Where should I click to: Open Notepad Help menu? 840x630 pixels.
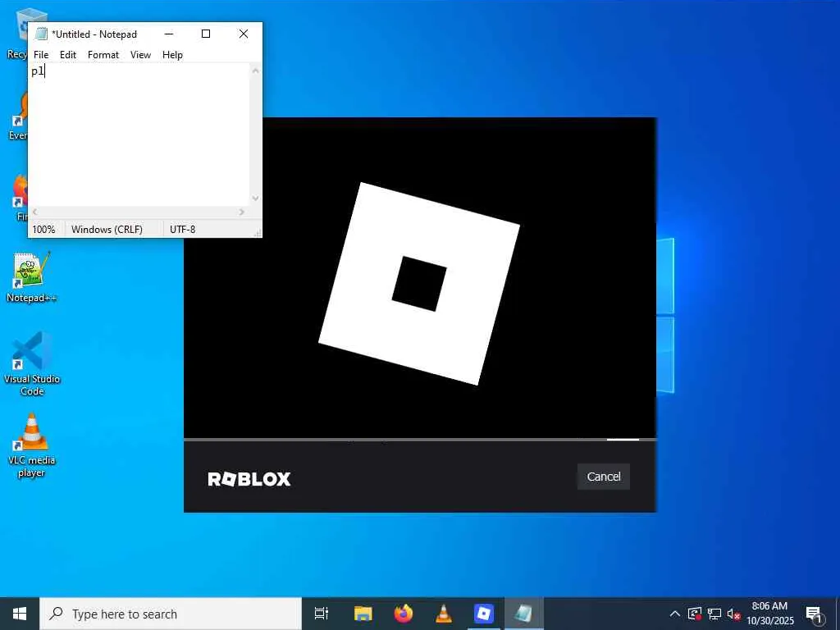coord(172,55)
